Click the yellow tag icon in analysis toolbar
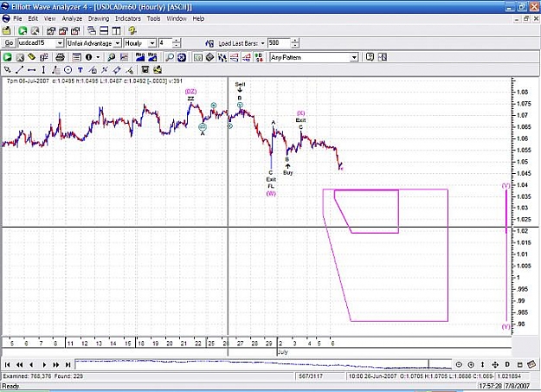The image size is (541, 392). point(31,57)
